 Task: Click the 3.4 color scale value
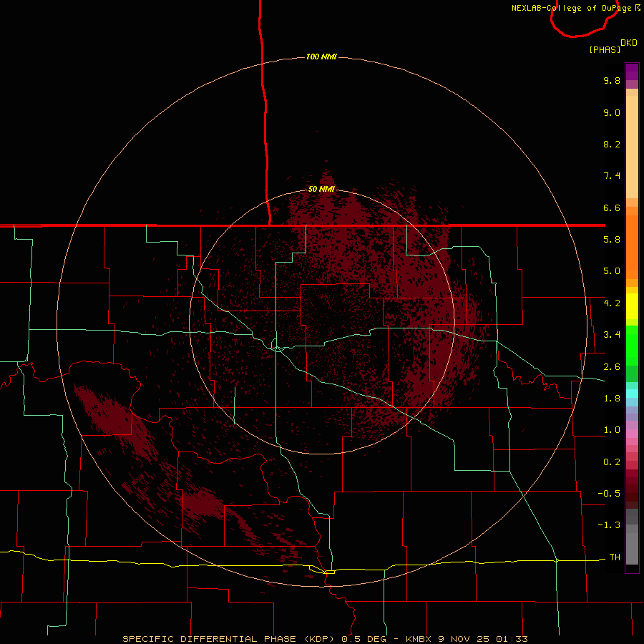pyautogui.click(x=612, y=335)
